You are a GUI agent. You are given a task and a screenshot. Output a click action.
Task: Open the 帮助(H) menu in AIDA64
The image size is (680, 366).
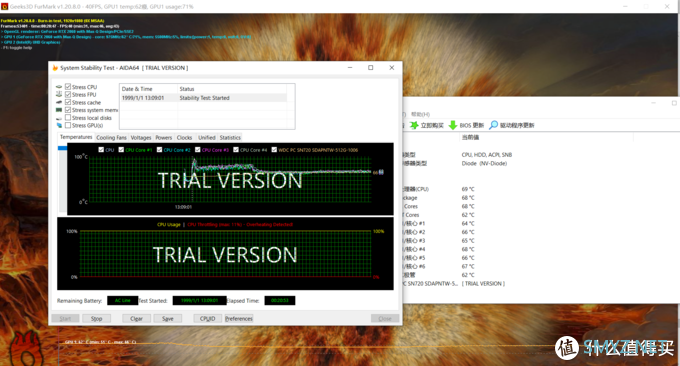tap(420, 114)
